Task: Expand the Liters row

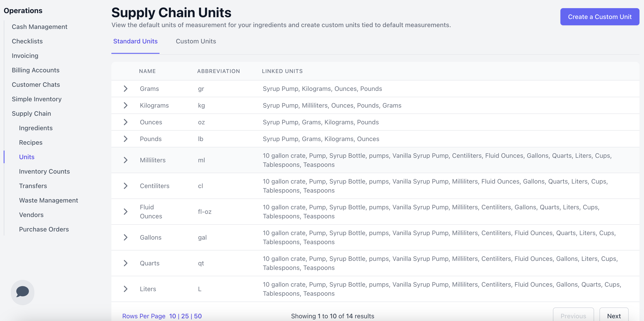Action: click(x=125, y=289)
